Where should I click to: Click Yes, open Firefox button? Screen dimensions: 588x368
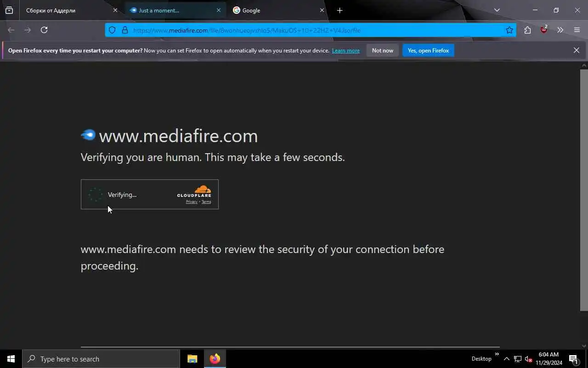pyautogui.click(x=428, y=51)
